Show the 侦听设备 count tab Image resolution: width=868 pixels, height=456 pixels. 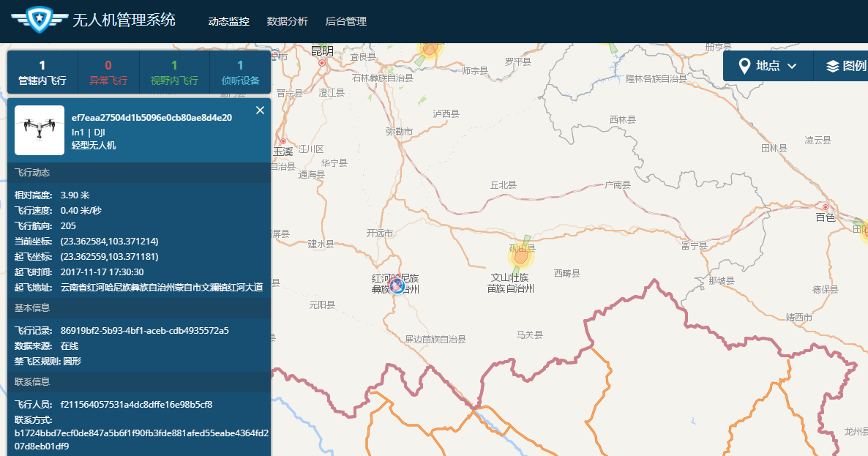[240, 72]
